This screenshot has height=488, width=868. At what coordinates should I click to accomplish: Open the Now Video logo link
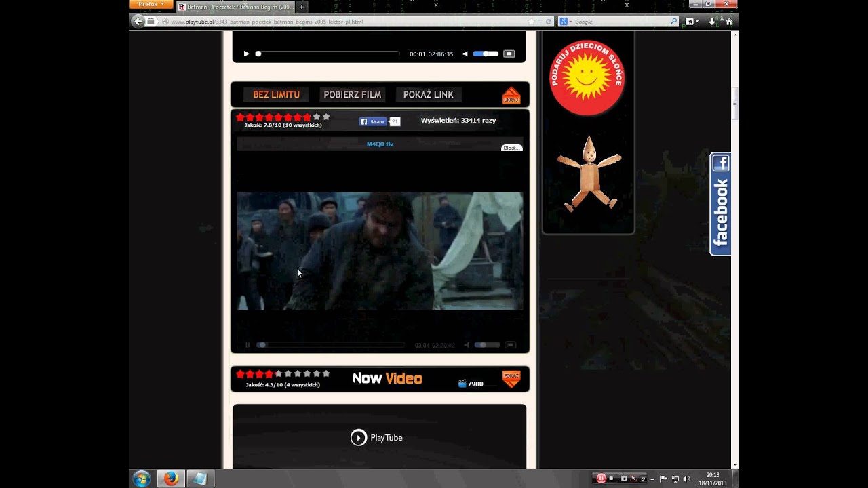pyautogui.click(x=387, y=378)
